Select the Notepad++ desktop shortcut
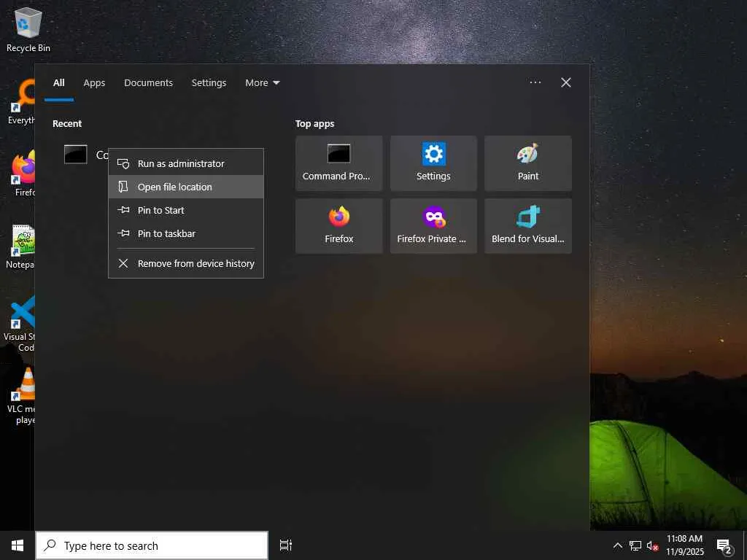 coord(22,246)
